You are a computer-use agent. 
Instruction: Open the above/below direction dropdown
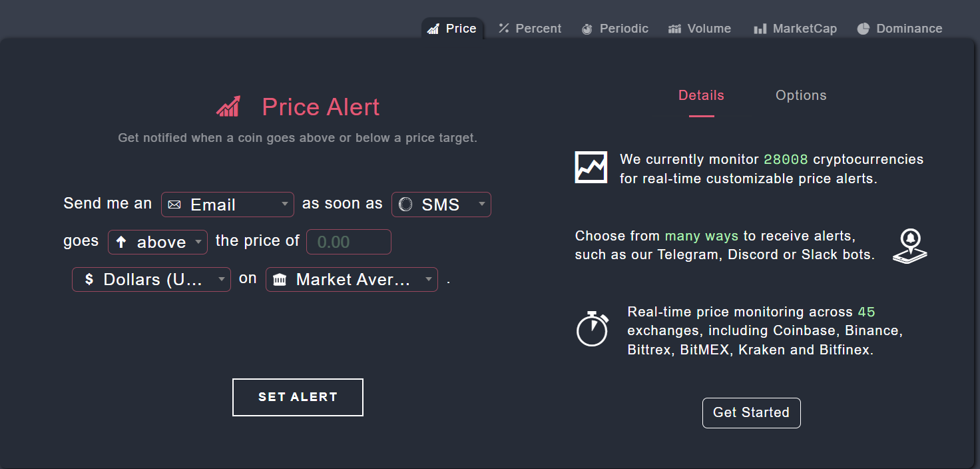(157, 242)
